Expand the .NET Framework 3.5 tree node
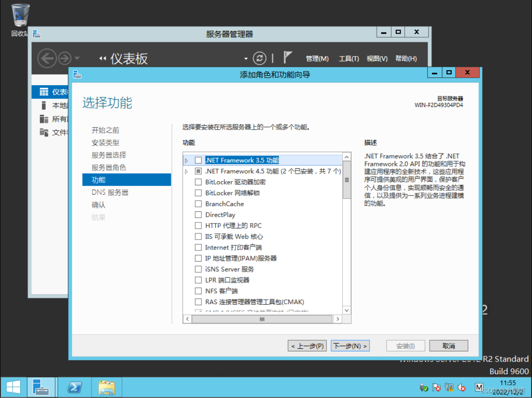 [186, 161]
